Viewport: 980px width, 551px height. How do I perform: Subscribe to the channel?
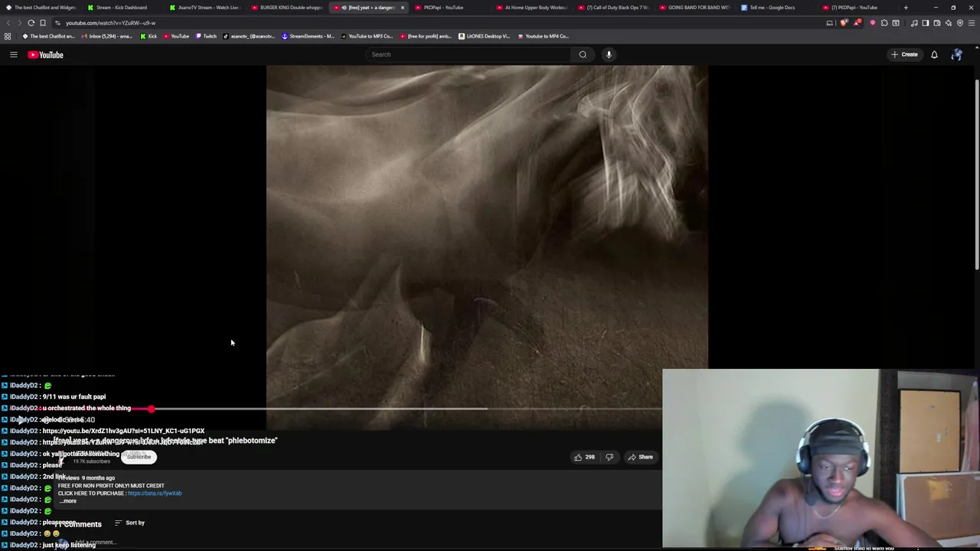(139, 457)
